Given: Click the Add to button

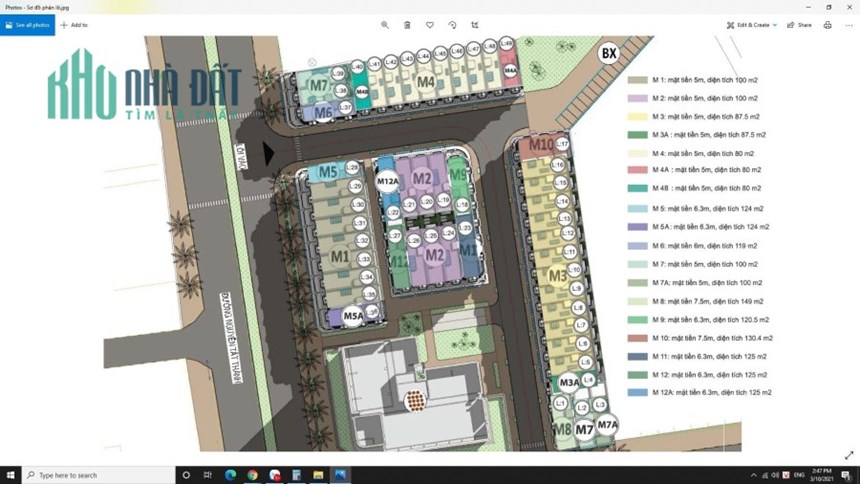Looking at the screenshot, I should coord(74,25).
